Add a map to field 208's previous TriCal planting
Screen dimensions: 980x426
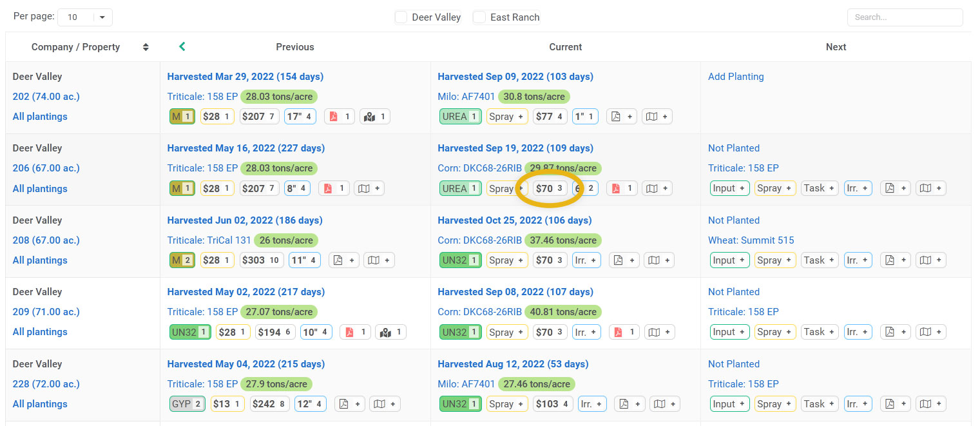click(x=380, y=260)
